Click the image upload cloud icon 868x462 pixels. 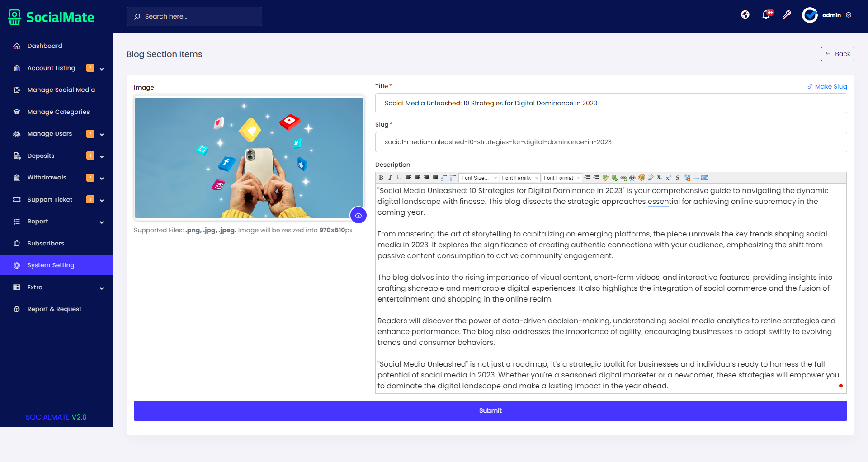(x=359, y=216)
